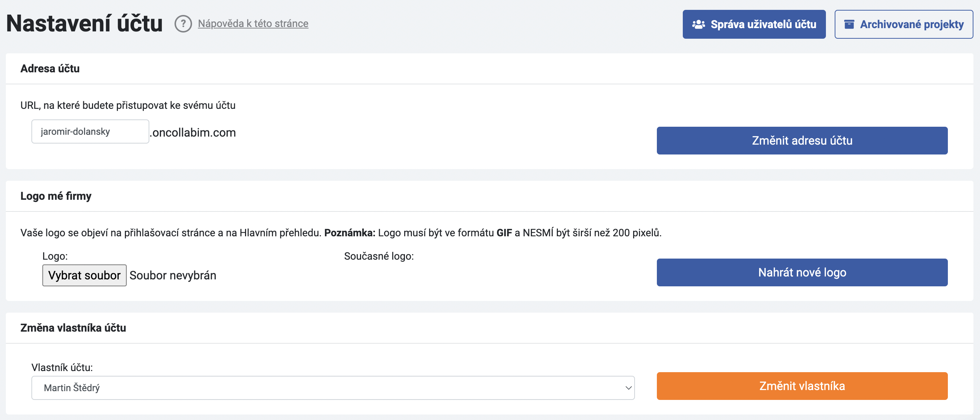This screenshot has width=980, height=420.
Task: Open the Nápověda k této stránce link
Action: [253, 24]
